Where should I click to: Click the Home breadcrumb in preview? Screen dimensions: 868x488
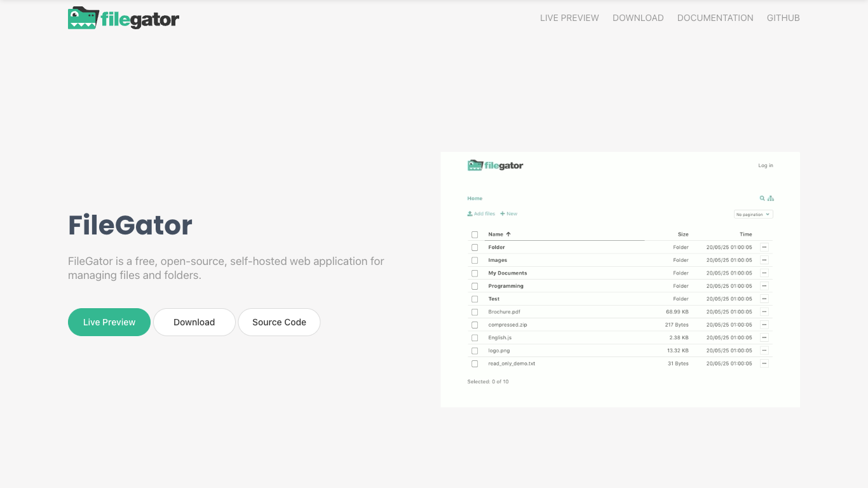click(x=475, y=198)
